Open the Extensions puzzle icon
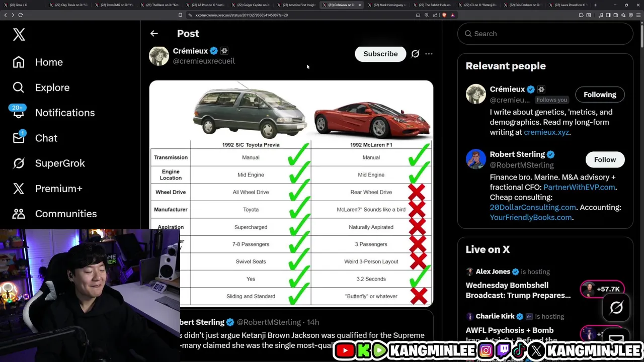This screenshot has width=644, height=362. point(581,15)
